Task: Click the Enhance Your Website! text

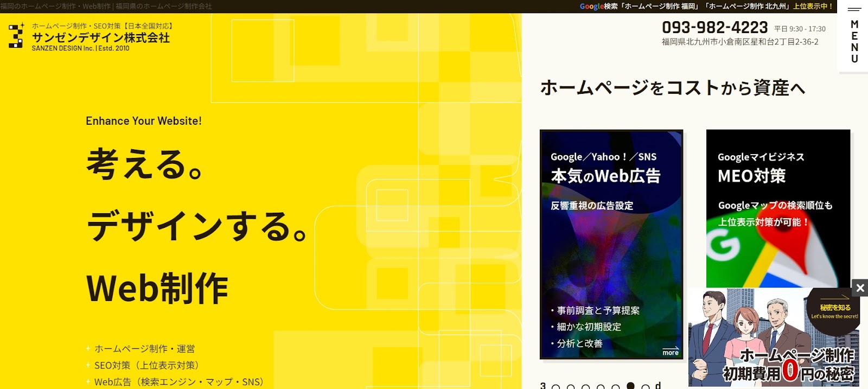Action: tap(144, 121)
